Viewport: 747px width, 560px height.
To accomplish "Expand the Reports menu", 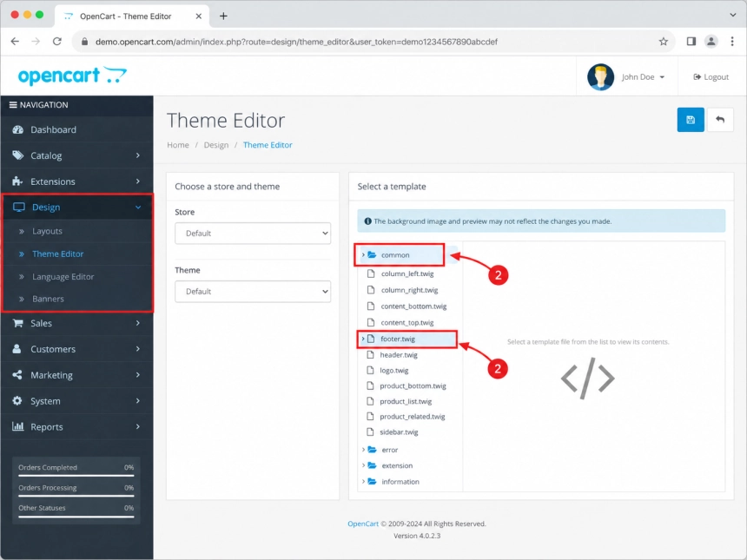I will [76, 426].
